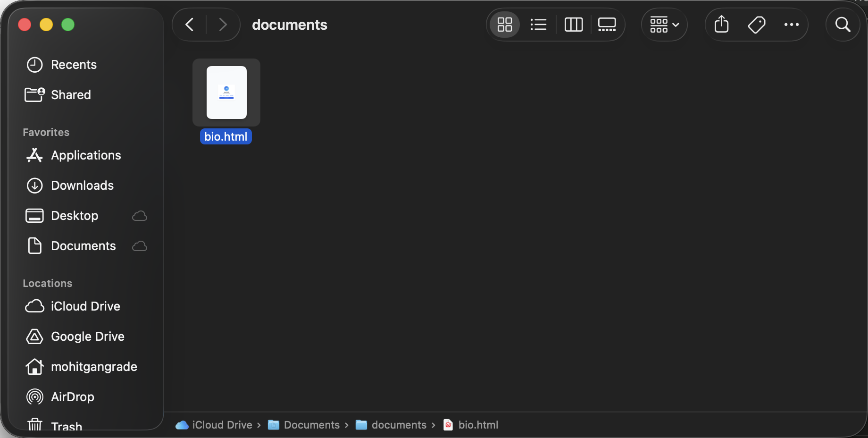Go forward with the navigation arrow

223,25
